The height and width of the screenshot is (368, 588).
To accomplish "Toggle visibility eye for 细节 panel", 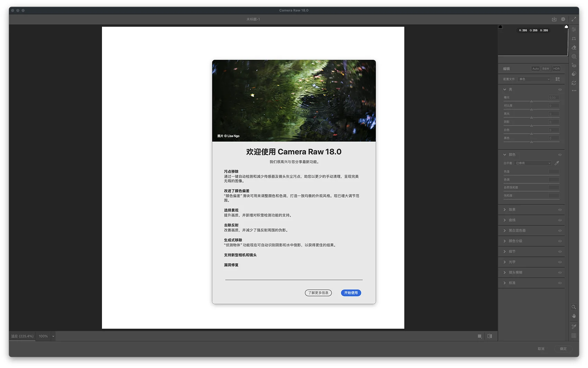I will (560, 252).
